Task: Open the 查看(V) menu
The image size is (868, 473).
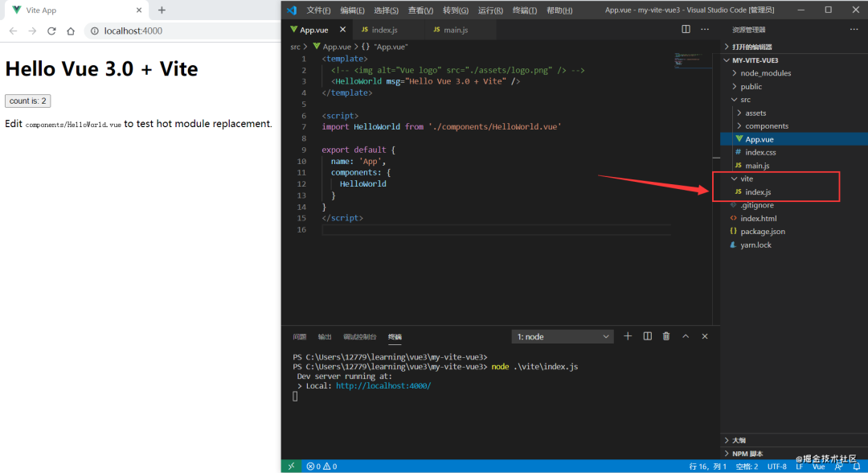Action: pos(420,10)
